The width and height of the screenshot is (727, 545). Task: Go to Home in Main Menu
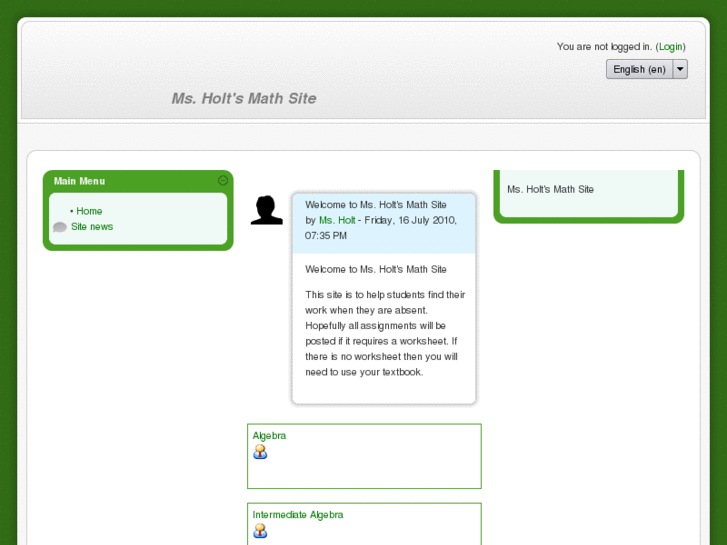(89, 211)
